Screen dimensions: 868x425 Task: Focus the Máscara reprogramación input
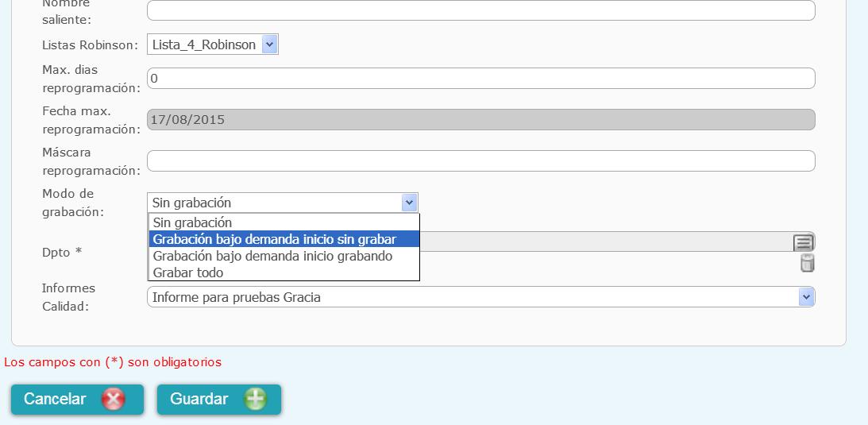[481, 161]
